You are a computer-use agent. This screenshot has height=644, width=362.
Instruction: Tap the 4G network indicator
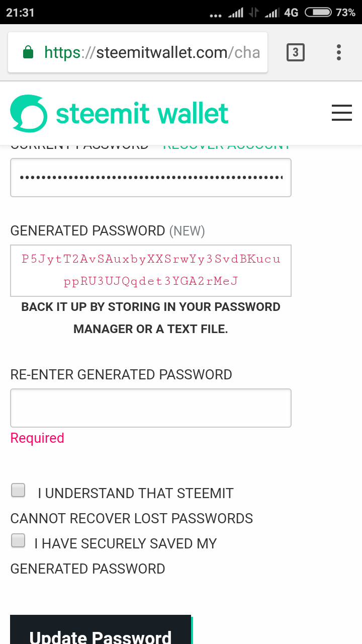[291, 13]
